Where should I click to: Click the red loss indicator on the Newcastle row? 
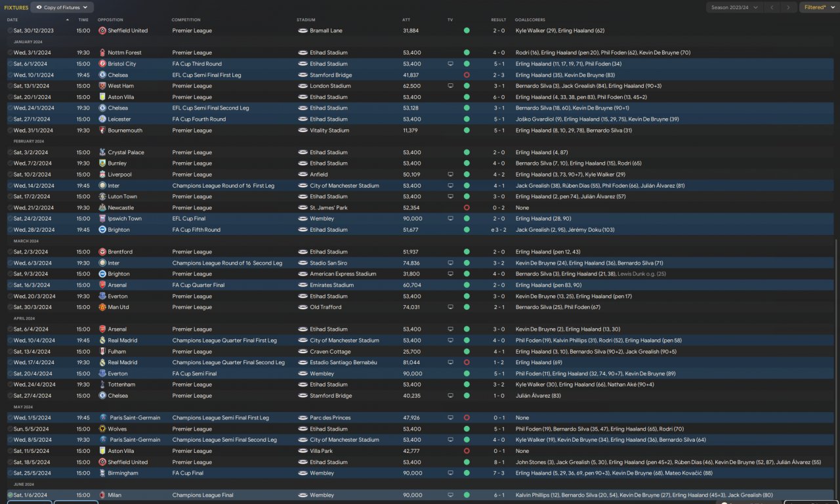pos(467,207)
